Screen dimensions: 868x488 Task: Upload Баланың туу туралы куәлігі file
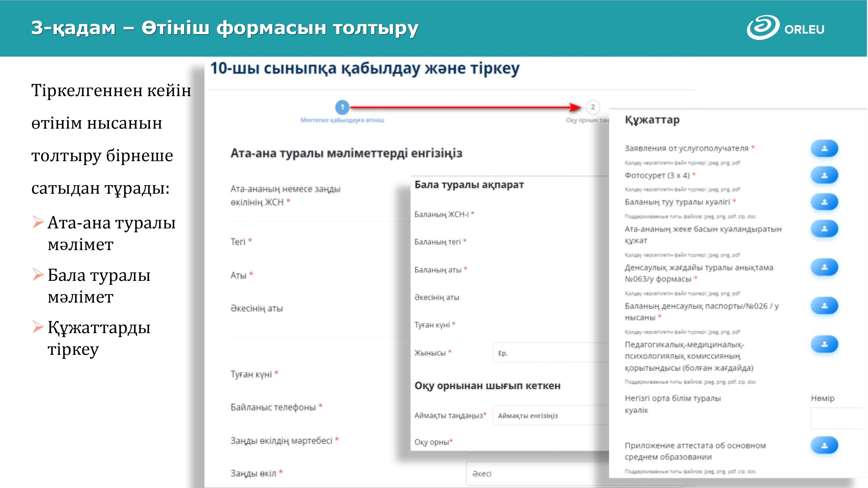coord(824,202)
